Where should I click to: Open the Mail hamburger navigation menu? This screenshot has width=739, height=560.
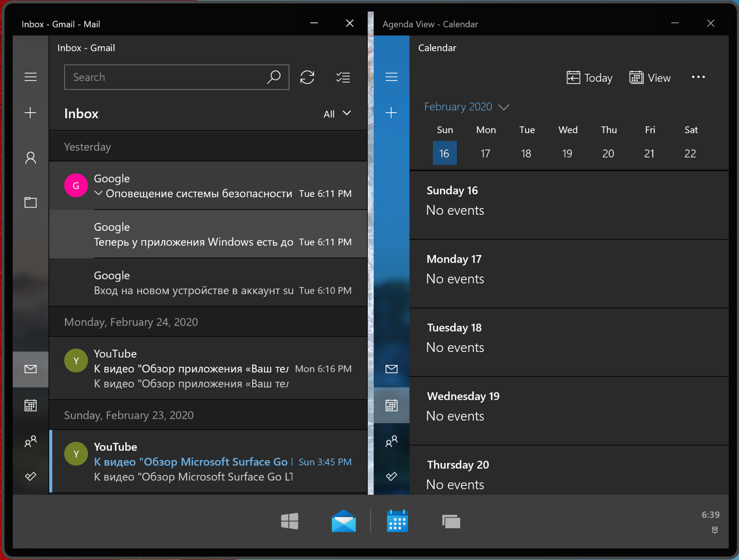31,77
